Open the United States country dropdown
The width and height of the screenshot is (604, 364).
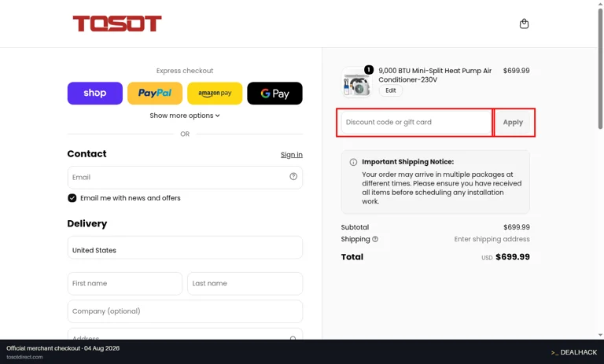185,248
